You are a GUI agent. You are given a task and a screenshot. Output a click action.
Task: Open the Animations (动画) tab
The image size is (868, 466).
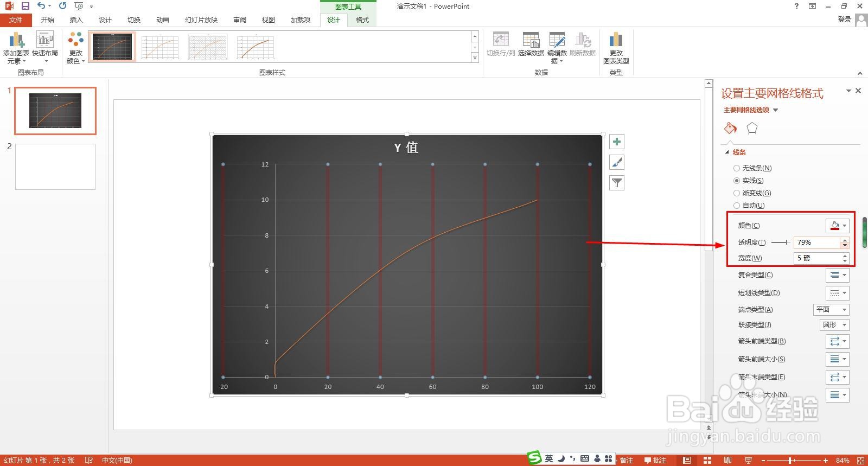(163, 20)
